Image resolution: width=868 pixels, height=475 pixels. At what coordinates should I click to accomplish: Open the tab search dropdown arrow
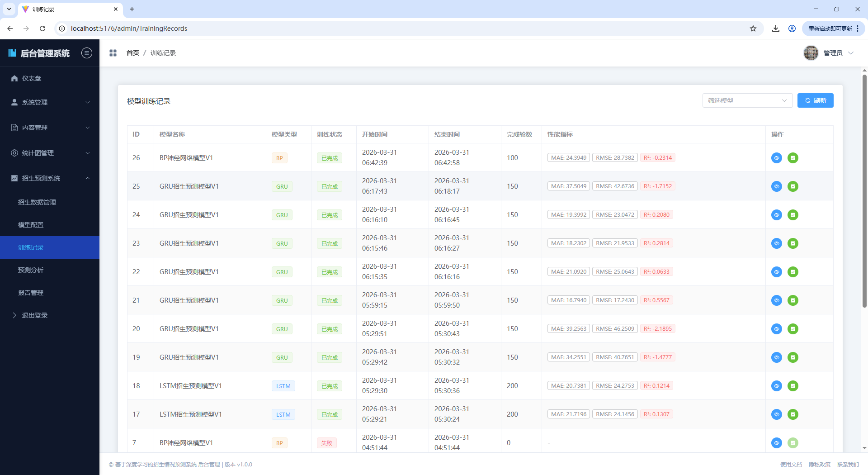point(9,9)
